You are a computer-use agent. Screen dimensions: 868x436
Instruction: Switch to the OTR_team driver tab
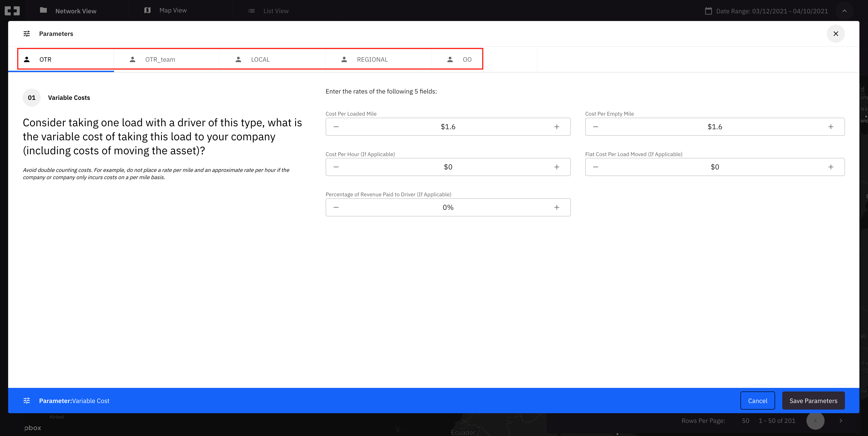(160, 60)
